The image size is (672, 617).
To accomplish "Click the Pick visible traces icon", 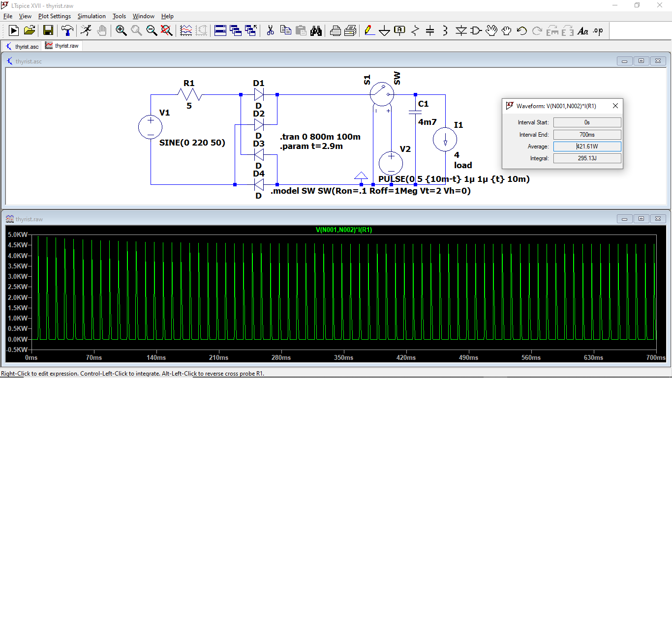I will pyautogui.click(x=186, y=30).
